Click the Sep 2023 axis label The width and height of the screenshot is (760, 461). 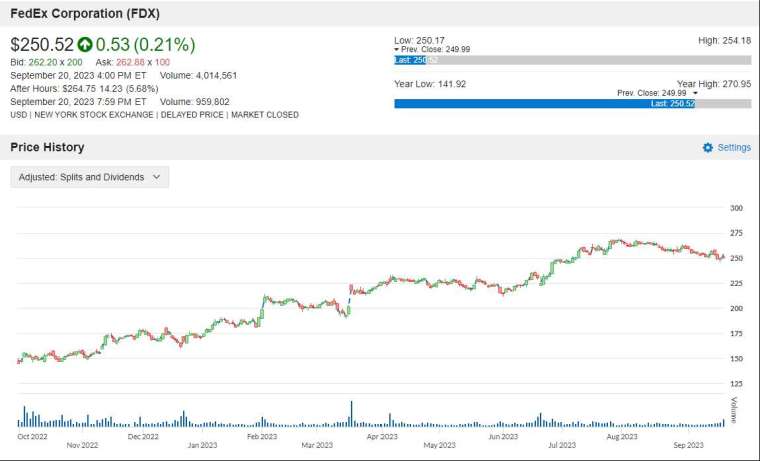point(688,445)
